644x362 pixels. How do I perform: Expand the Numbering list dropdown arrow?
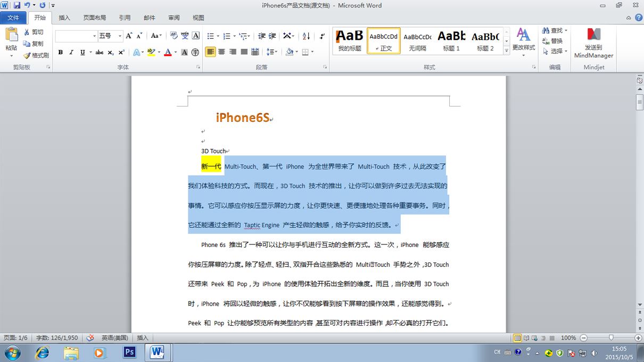click(234, 36)
